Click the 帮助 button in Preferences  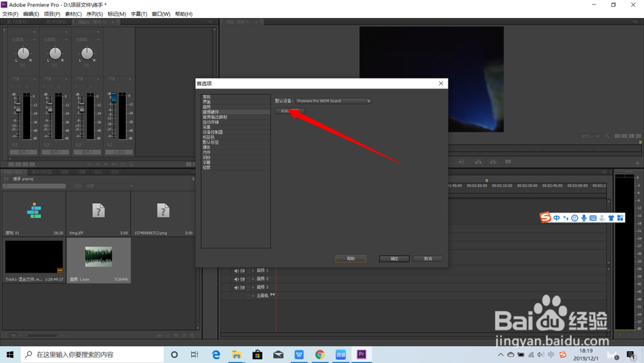tap(351, 259)
